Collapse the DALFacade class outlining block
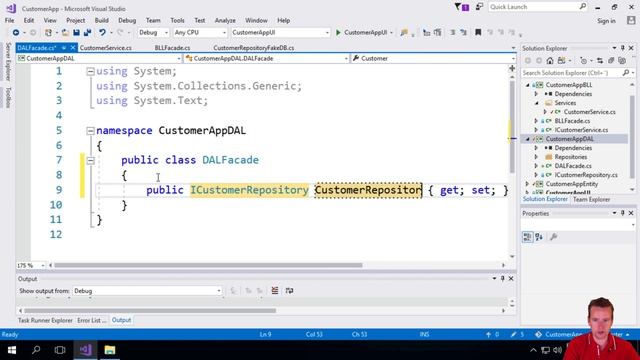Screen dimensions: 640x360 [90, 160]
